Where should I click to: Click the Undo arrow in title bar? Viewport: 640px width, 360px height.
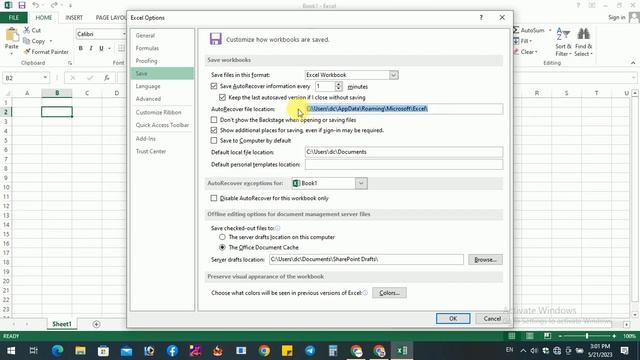(x=36, y=5)
